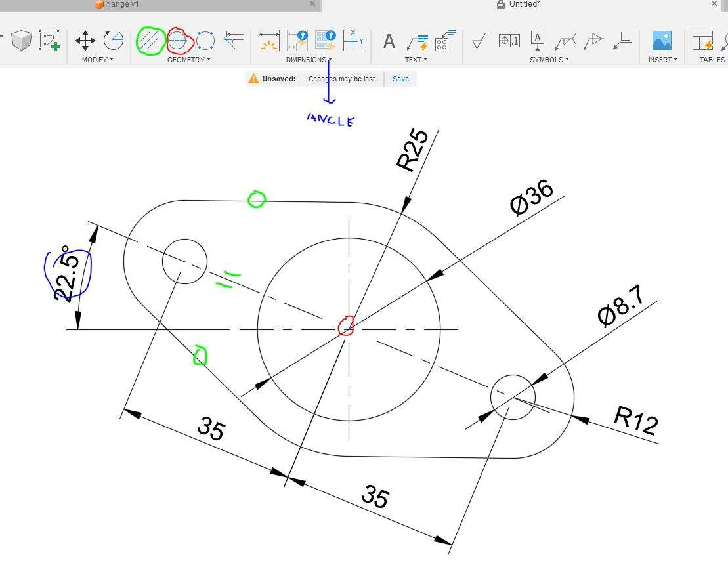Click the Ø8.7 diameter dimension
728x584 pixels.
point(621,305)
